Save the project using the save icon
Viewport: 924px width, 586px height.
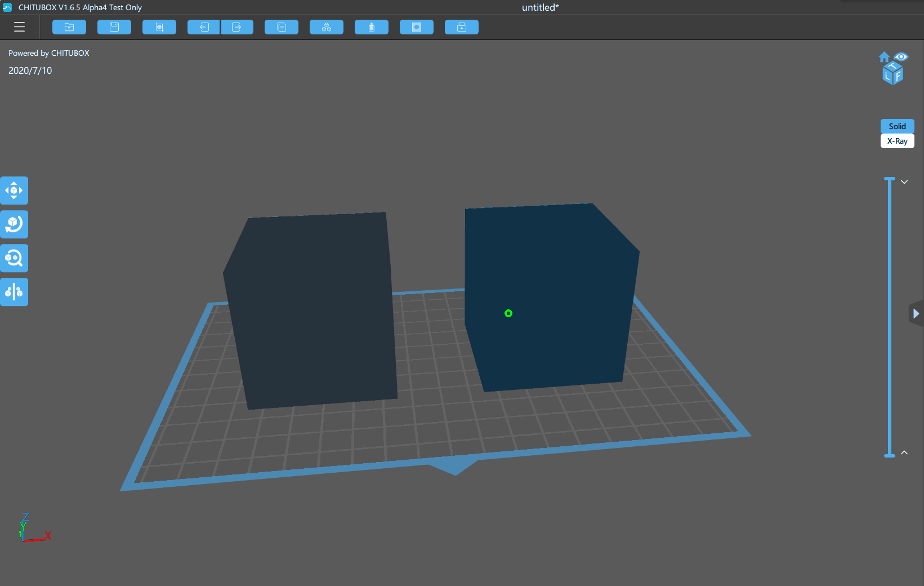[x=114, y=26]
